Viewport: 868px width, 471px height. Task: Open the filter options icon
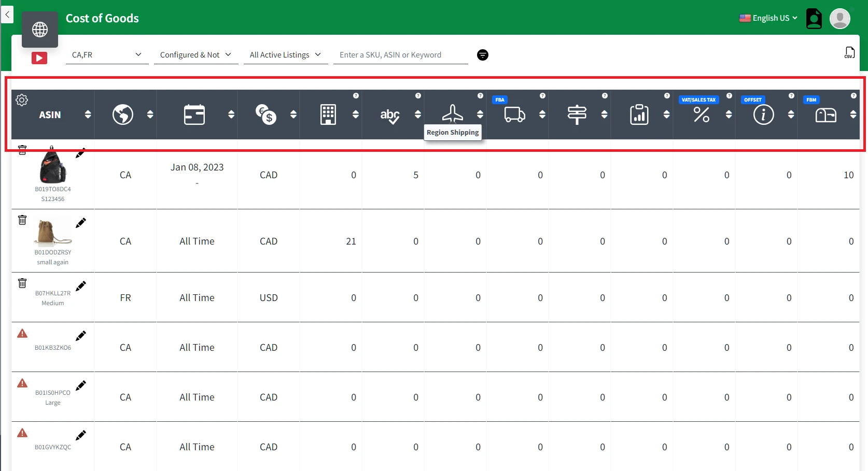[482, 55]
